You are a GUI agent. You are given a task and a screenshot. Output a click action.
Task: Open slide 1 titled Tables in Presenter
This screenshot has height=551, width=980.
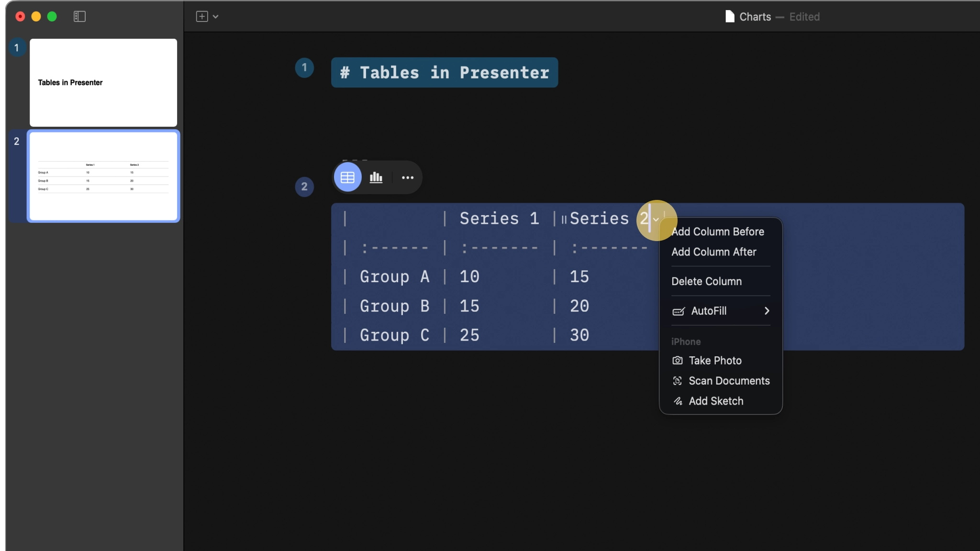102,82
